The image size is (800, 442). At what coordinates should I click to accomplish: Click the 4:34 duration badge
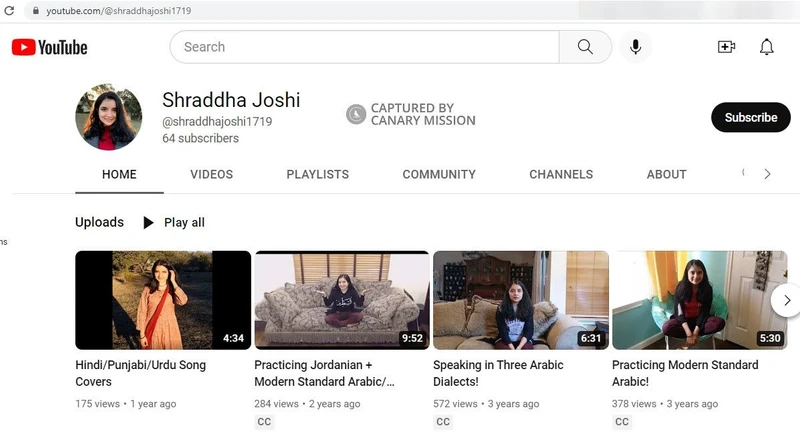[x=233, y=338]
